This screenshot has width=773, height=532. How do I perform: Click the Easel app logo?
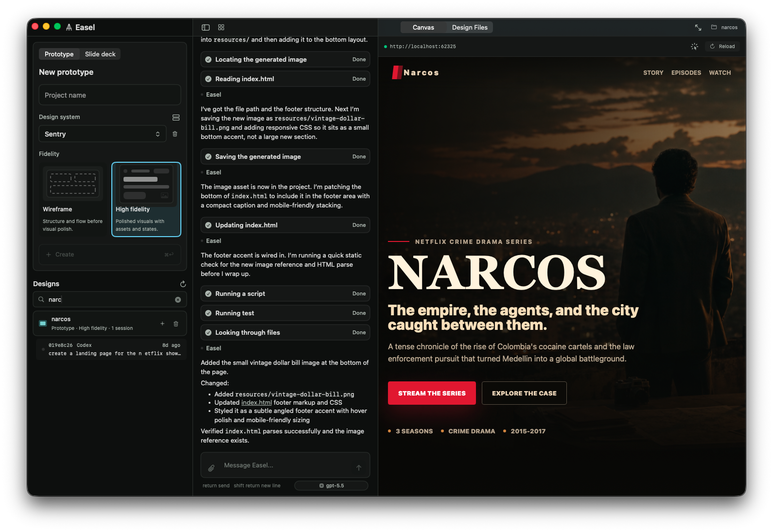(x=69, y=28)
